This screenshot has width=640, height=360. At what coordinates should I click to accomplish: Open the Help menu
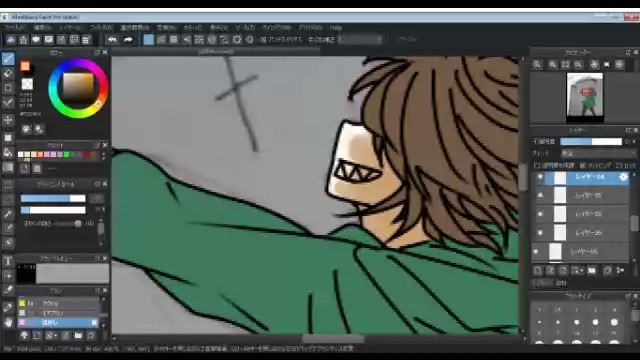point(336,28)
